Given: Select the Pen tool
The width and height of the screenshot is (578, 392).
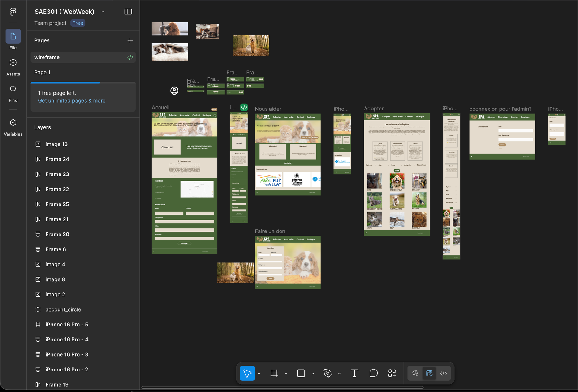Looking at the screenshot, I should pos(328,373).
